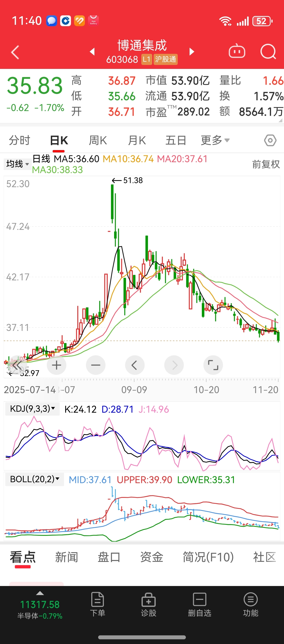
Task: Tap MA10:36.74 indicator label
Action: click(x=128, y=159)
